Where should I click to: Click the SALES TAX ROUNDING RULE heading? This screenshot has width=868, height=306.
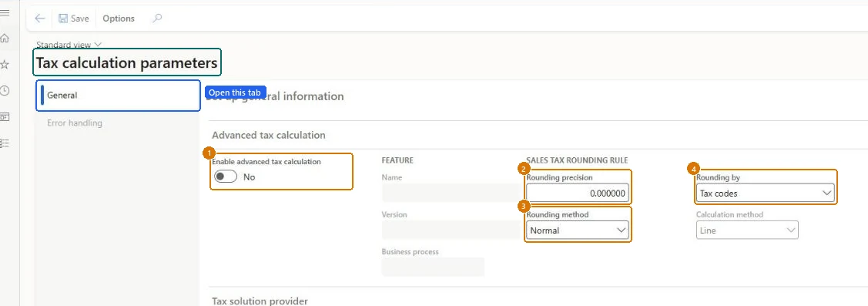577,160
